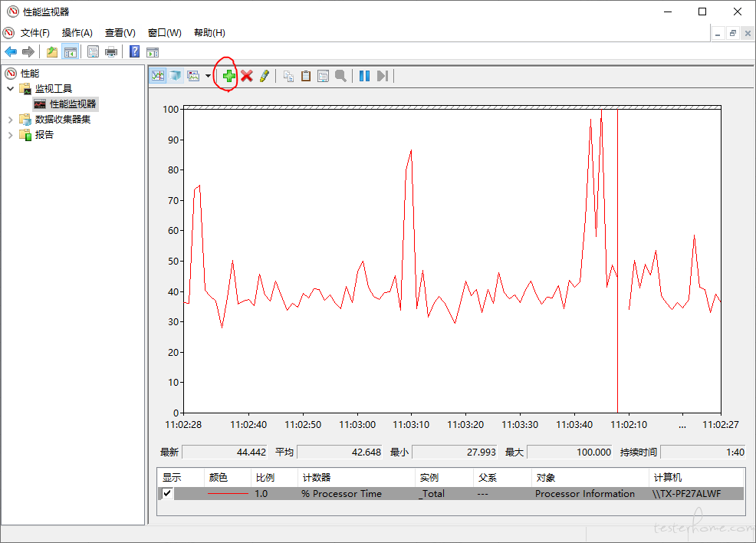Click the 显示 column header
Viewport: 756px width, 543px height.
(181, 477)
